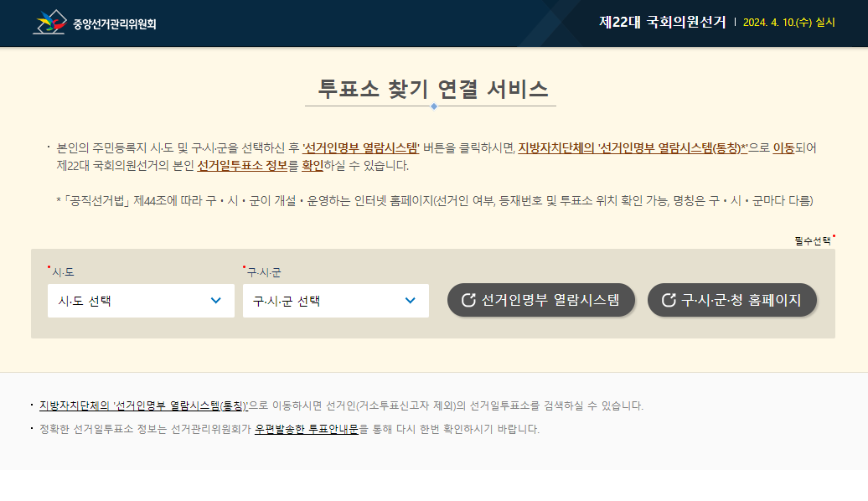Click the underlined 확인 word
Image resolution: width=868 pixels, height=501 pixels.
(313, 166)
